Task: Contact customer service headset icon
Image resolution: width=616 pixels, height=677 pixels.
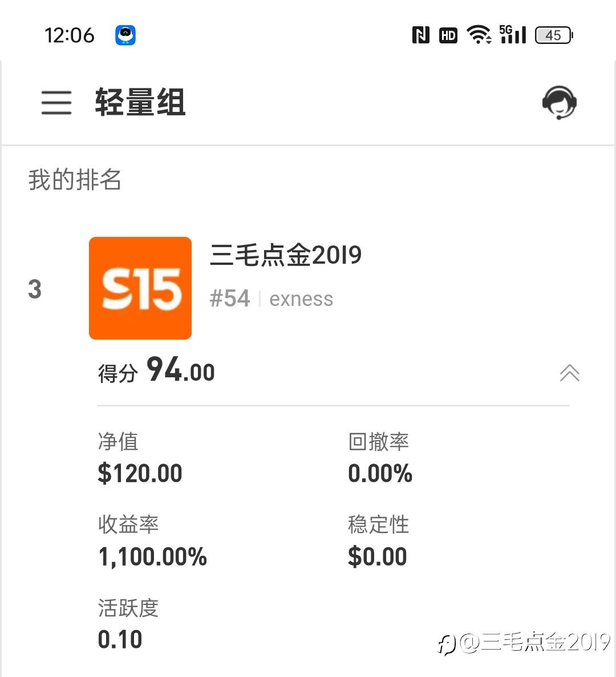Action: 559,103
